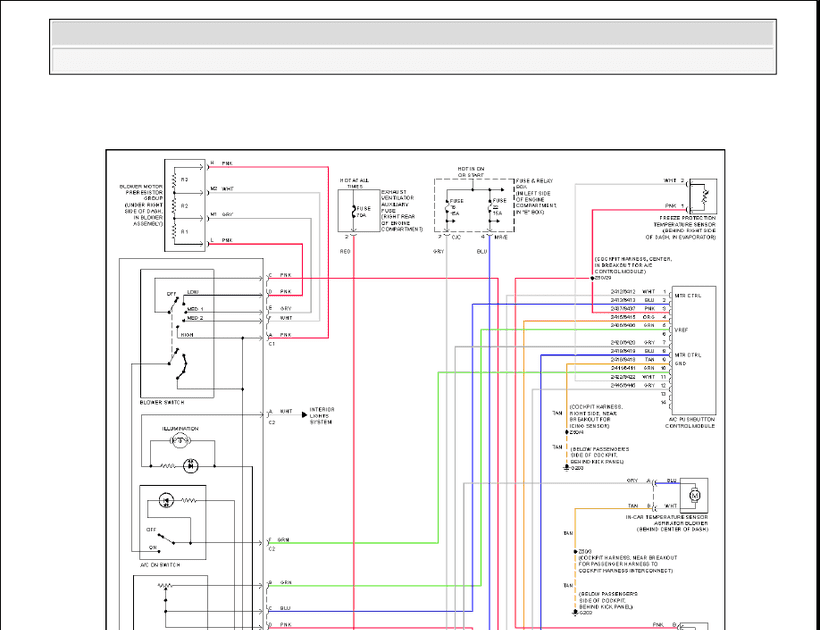Viewport: 820px width, 630px height.
Task: Click the 'R2' resistor label
Action: click(x=185, y=206)
